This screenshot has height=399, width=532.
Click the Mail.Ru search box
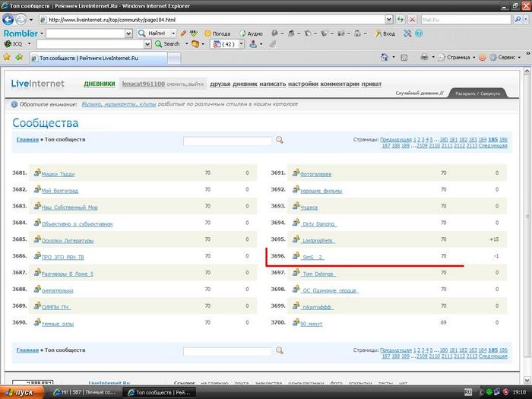click(x=466, y=20)
